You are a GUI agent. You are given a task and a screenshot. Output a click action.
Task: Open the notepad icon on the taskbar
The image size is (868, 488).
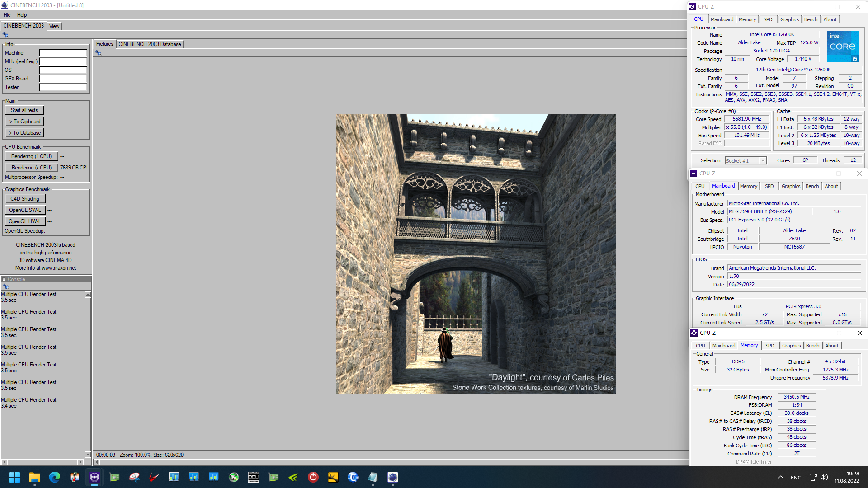coord(373,477)
